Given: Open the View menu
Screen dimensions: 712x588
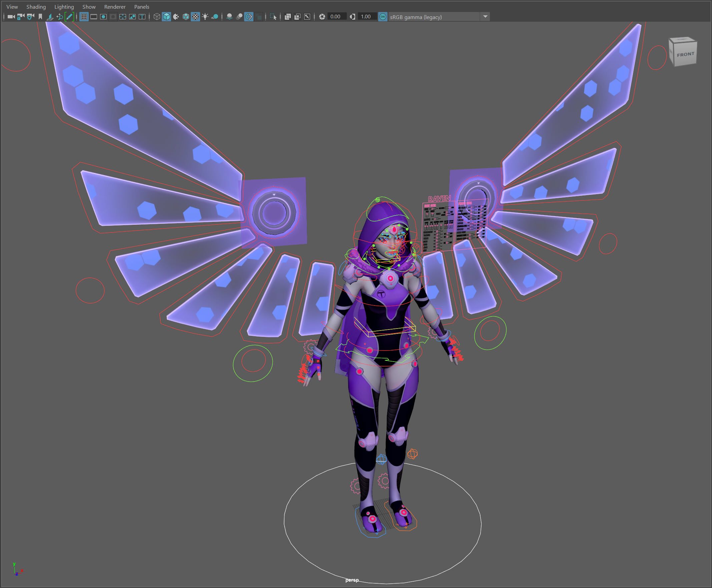Looking at the screenshot, I should [x=12, y=7].
